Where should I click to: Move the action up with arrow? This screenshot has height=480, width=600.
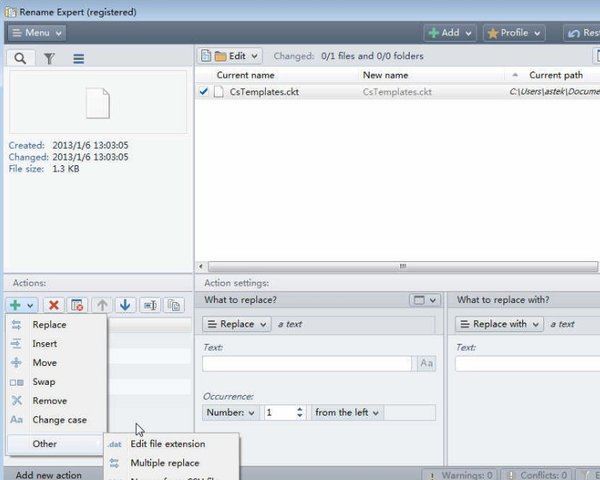[x=102, y=305]
